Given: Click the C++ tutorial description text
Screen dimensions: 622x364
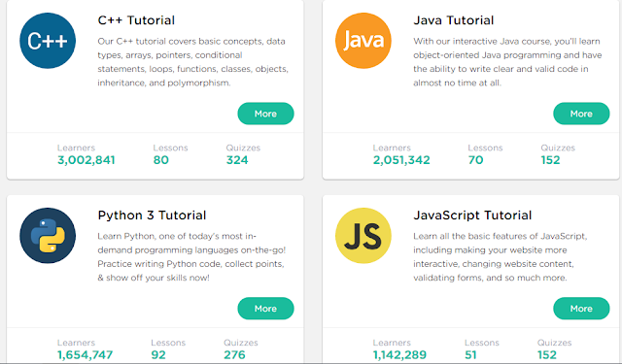Looking at the screenshot, I should [x=193, y=62].
